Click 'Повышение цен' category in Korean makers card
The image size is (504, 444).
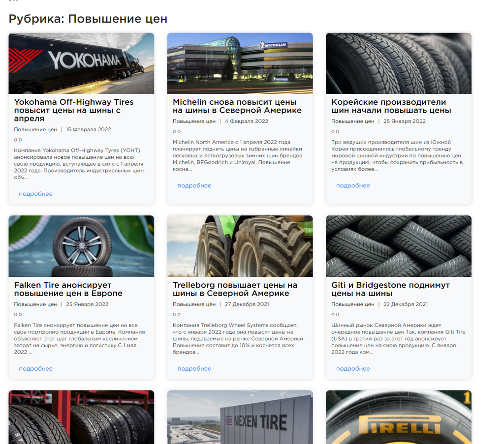point(352,121)
